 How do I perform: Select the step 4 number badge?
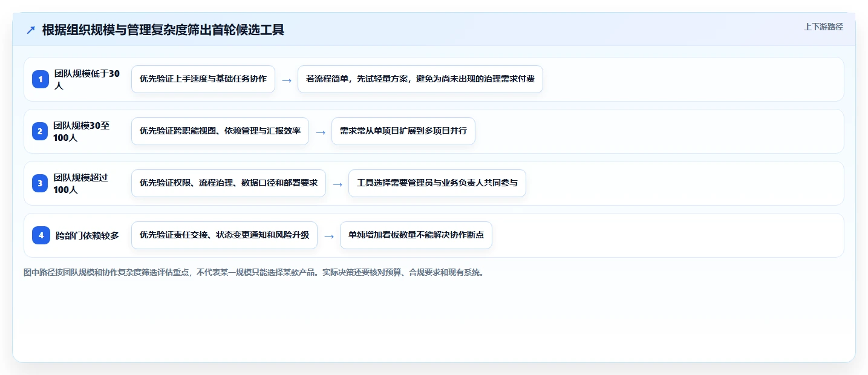[41, 235]
